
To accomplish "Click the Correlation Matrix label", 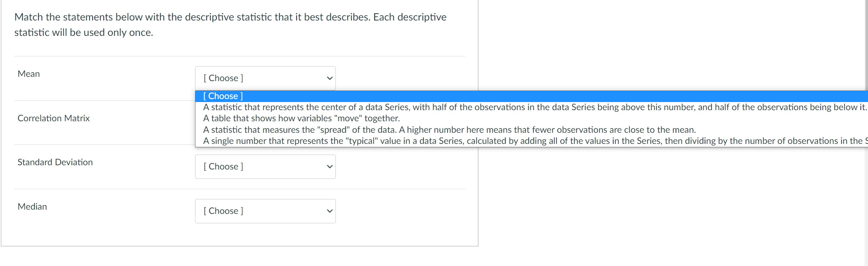I will click(53, 118).
